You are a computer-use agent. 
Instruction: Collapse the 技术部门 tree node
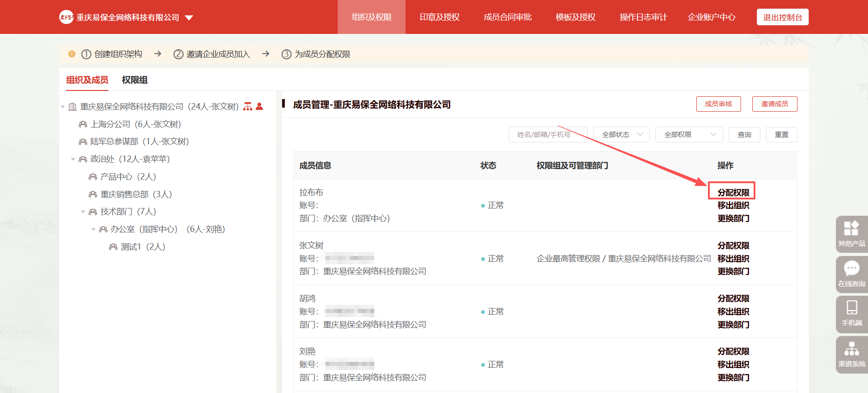click(83, 212)
